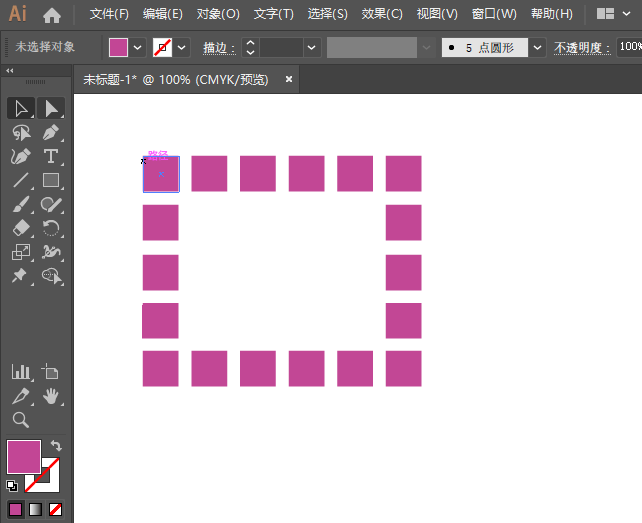Click the 不透明度 opacity link
Image resolution: width=642 pixels, height=523 pixels.
pos(580,47)
